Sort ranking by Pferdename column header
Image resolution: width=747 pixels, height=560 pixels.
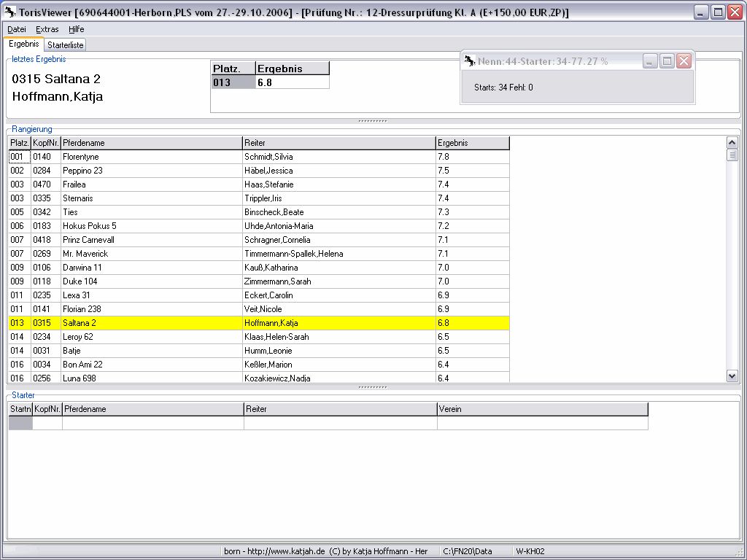[151, 143]
